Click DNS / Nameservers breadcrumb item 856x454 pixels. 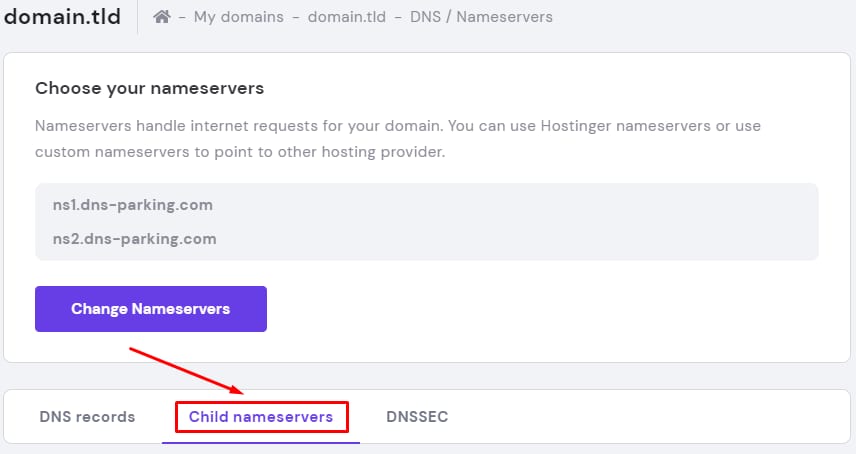[x=481, y=17]
